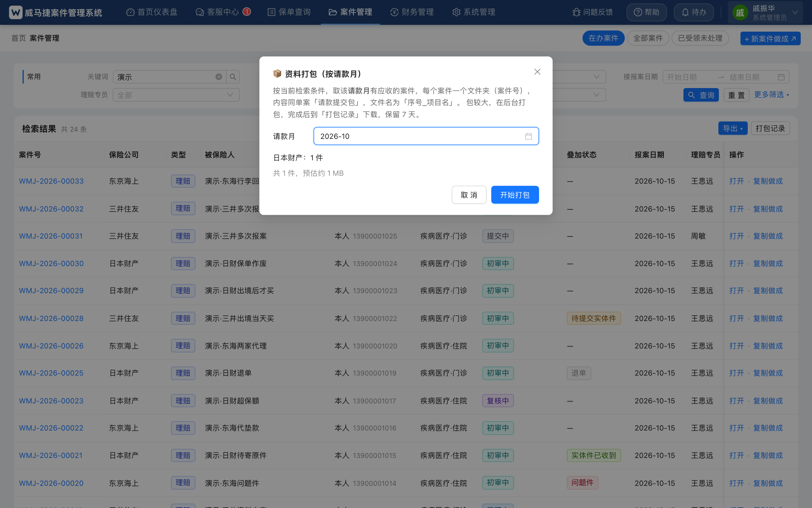The height and width of the screenshot is (508, 812).
Task: Click the magnifier icon beside keyword 演示
Action: (233, 77)
